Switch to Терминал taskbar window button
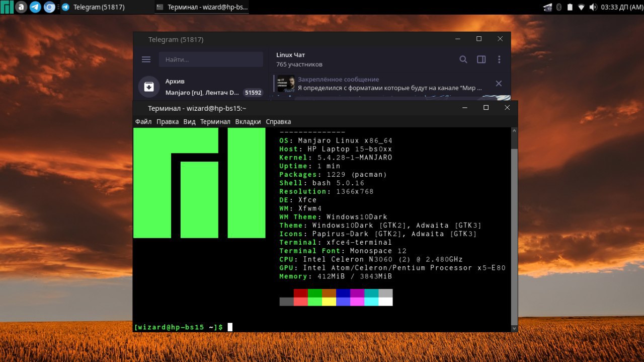644x362 pixels. [202, 7]
